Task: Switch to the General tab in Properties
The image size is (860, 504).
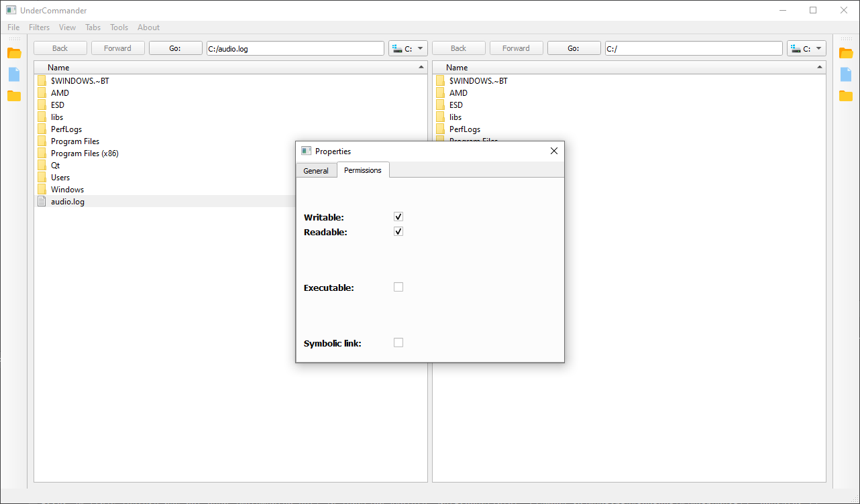Action: (316, 171)
